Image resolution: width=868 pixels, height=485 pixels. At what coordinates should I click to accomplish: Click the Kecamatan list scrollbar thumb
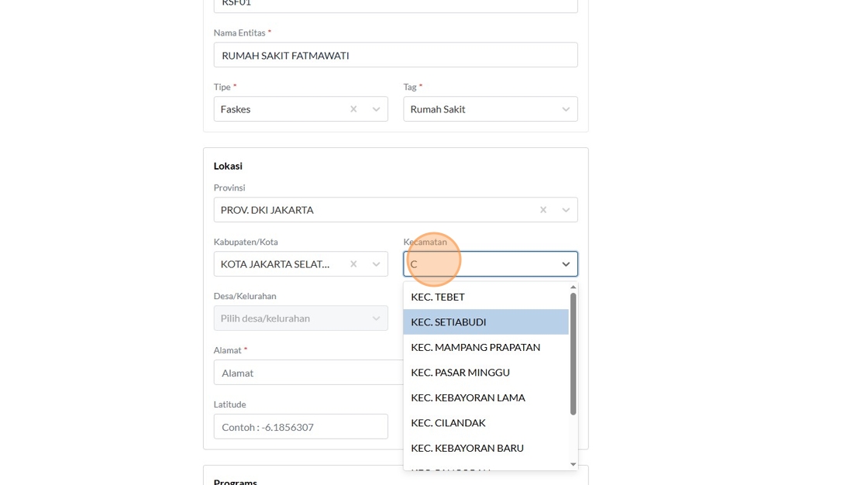(573, 354)
